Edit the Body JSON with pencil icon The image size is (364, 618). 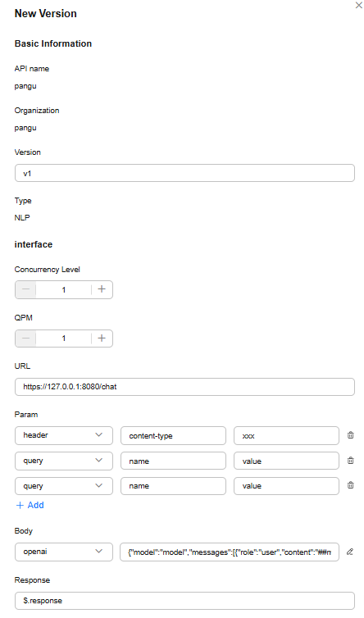(350, 552)
